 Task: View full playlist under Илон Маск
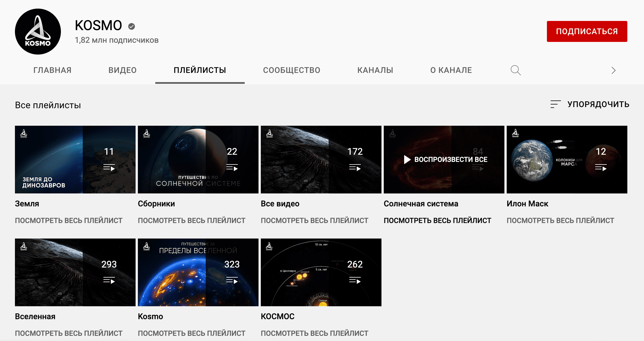[x=560, y=220]
